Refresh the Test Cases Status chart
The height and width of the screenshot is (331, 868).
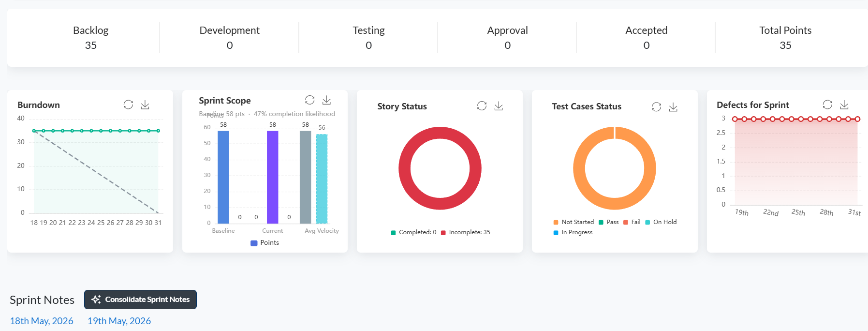[x=656, y=106]
